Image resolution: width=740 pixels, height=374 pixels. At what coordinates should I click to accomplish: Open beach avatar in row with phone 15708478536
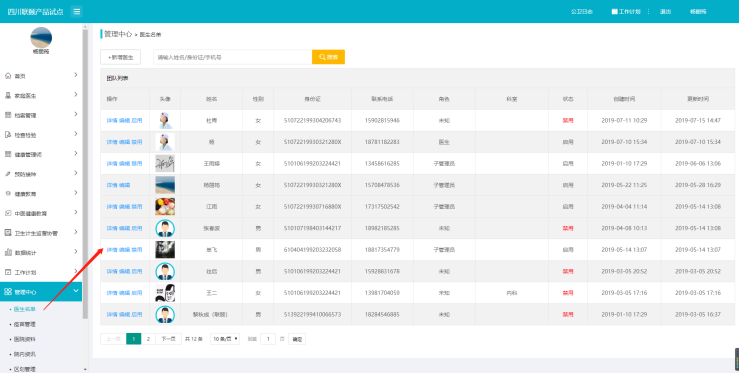(x=165, y=185)
